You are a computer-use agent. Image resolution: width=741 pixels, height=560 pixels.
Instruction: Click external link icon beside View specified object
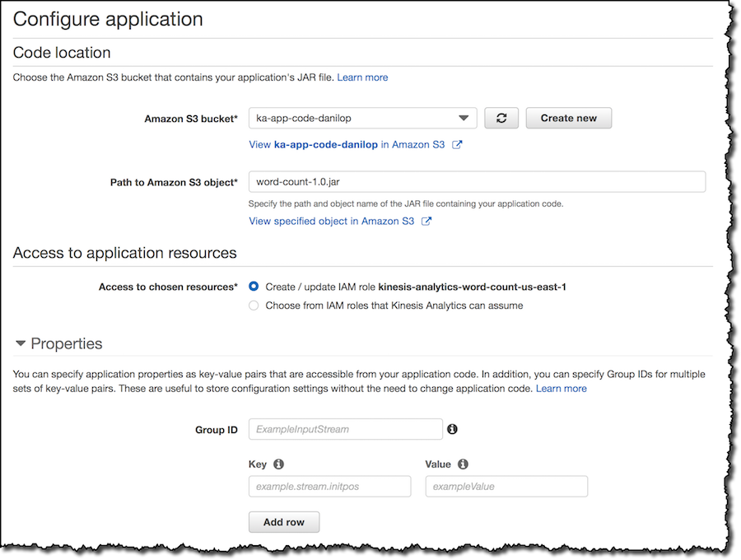[426, 222]
